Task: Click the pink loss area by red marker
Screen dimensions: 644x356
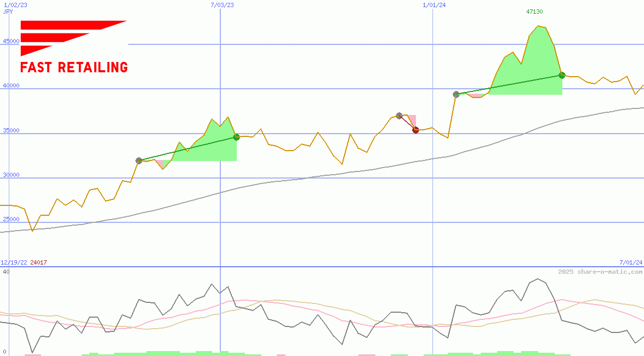Action: 412,120
